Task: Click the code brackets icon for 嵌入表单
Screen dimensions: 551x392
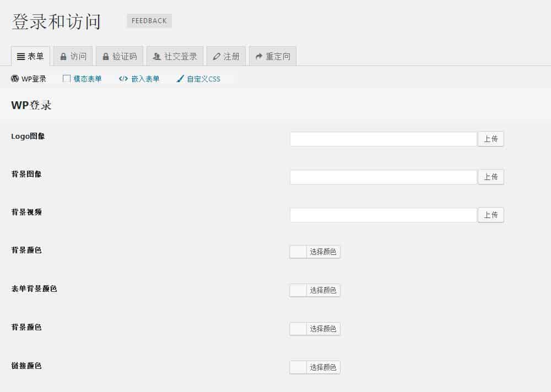Action: point(123,79)
